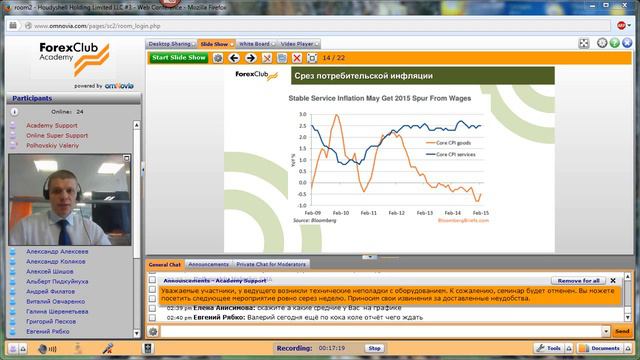
Task: Click the Firefox address bar URL
Action: [97, 26]
